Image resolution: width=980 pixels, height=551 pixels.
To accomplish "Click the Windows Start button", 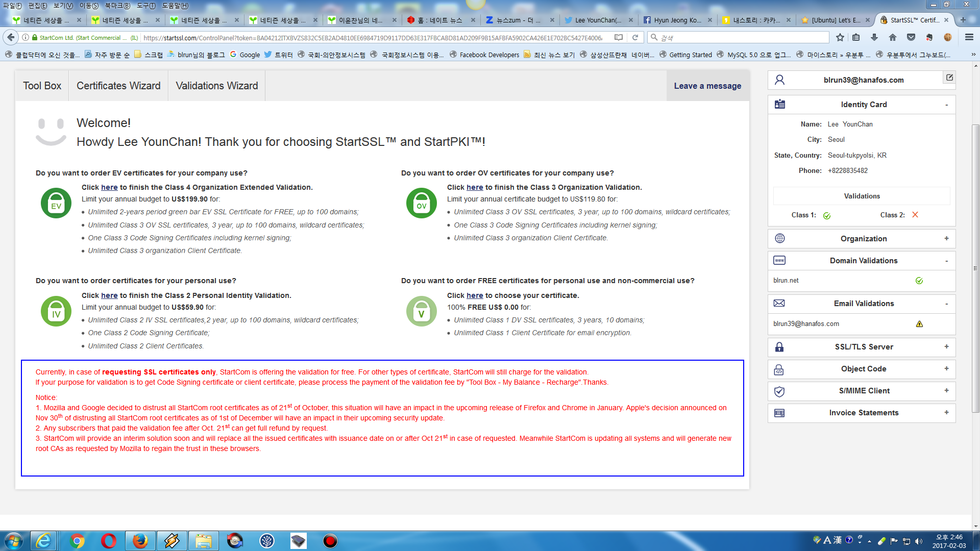I will 14,541.
